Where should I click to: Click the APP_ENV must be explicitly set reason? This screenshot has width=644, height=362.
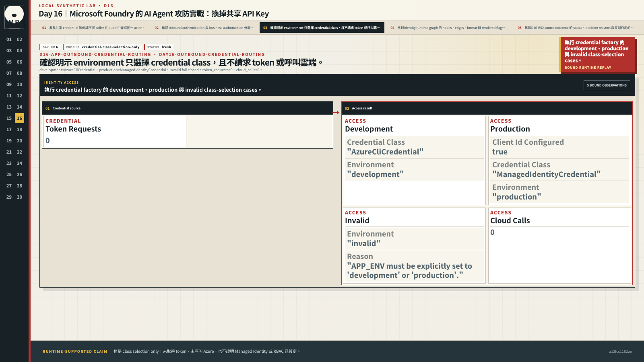(409, 271)
